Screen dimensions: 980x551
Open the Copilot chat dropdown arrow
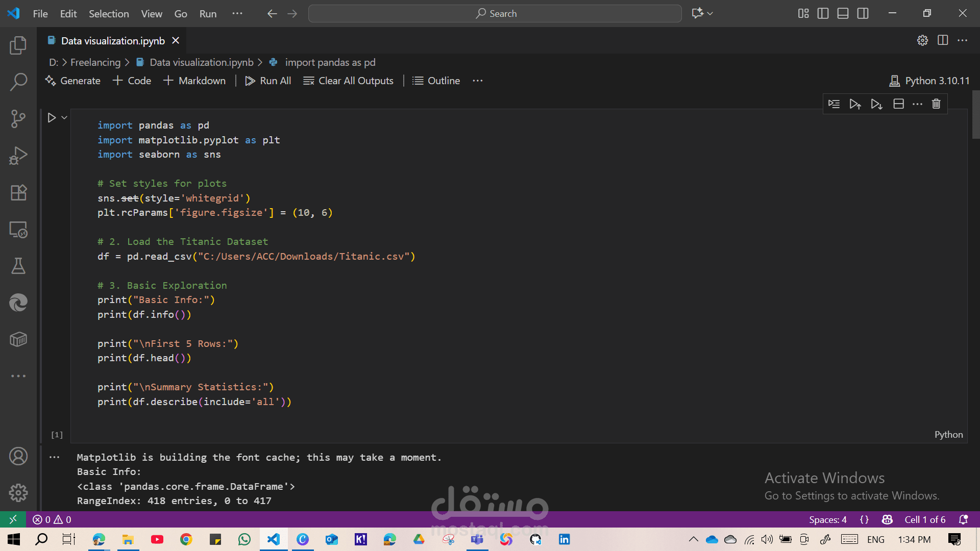710,14
